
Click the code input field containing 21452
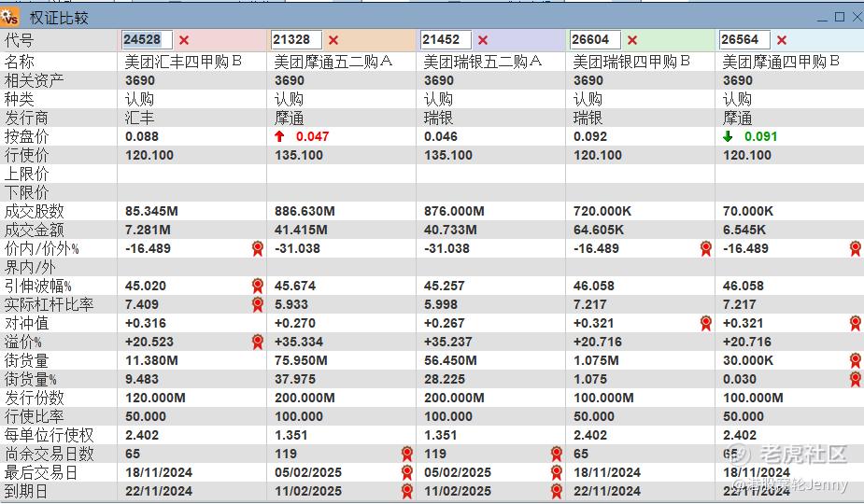pyautogui.click(x=446, y=39)
